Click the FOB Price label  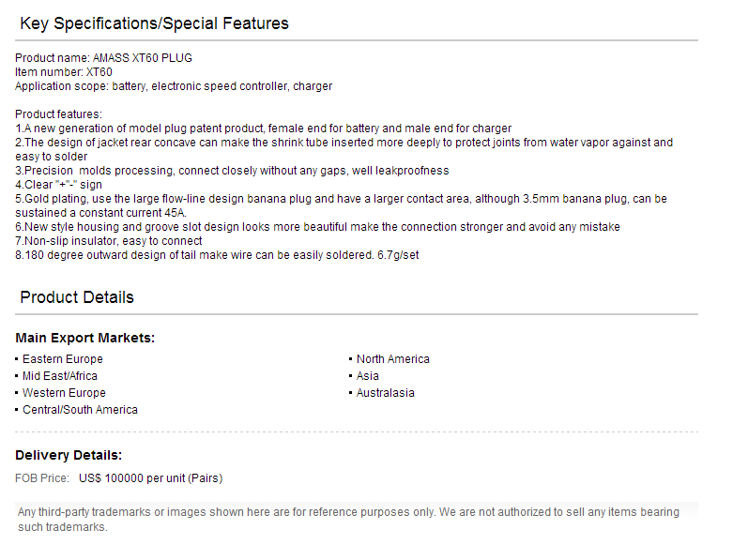click(x=41, y=478)
